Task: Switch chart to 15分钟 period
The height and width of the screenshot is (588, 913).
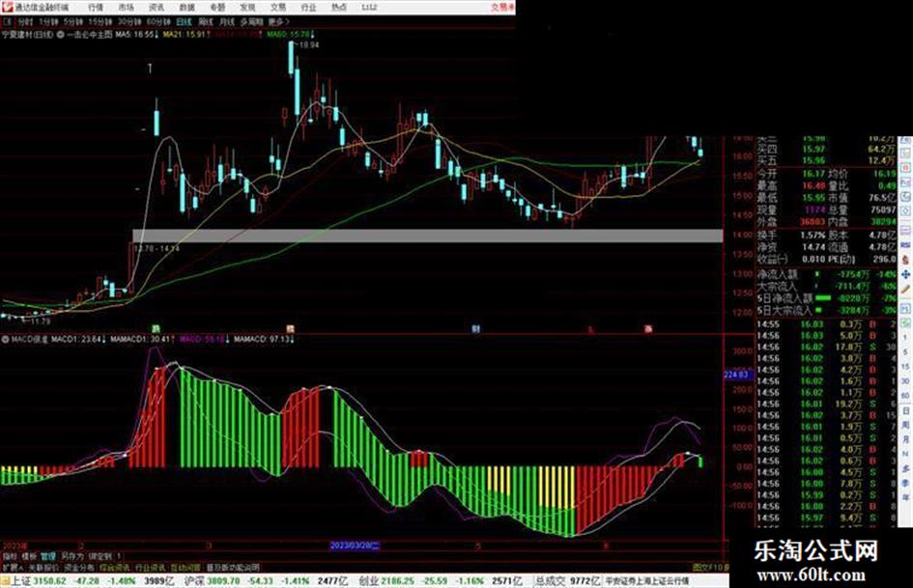Action: pyautogui.click(x=100, y=22)
